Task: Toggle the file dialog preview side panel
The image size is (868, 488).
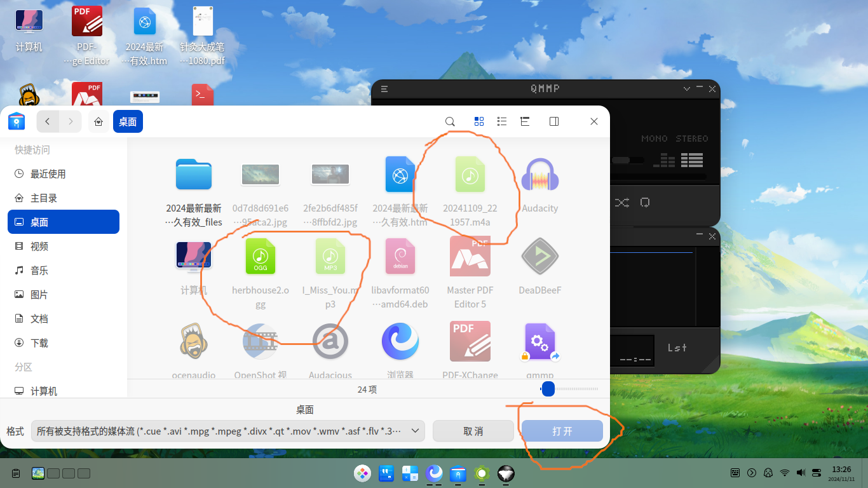Action: click(x=554, y=121)
